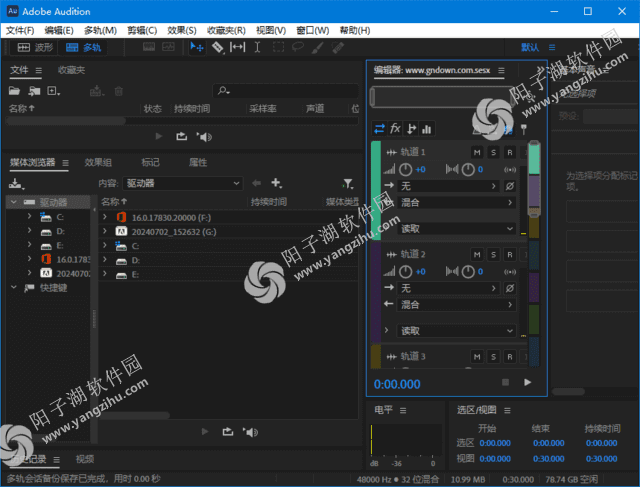Toggle Loop Playback in Files panel
Image resolution: width=640 pixels, height=487 pixels.
[x=182, y=136]
